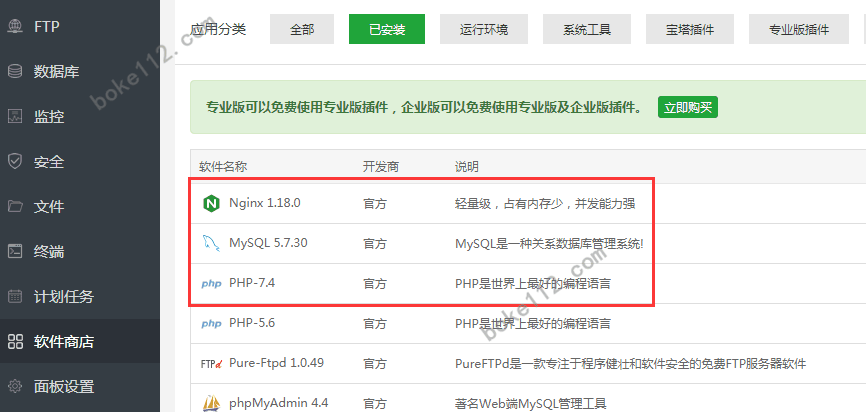Click the Pure-Ftpd logo icon
The width and height of the screenshot is (866, 412).
[211, 364]
